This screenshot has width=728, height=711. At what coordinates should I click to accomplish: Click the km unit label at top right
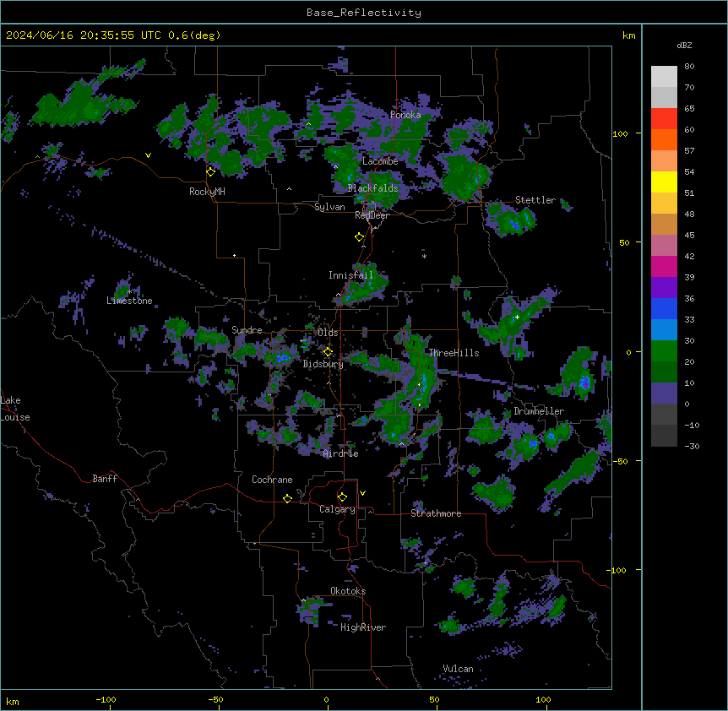point(629,35)
